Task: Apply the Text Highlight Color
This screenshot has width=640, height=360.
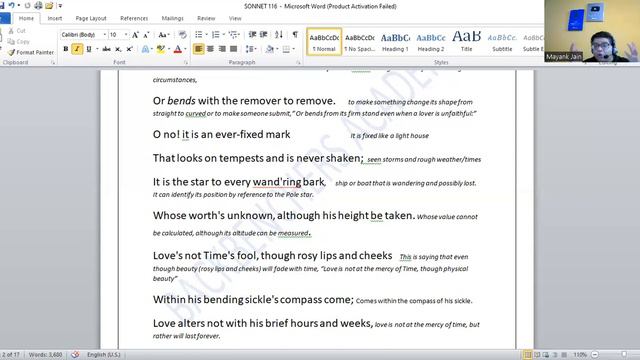Action: (160, 49)
